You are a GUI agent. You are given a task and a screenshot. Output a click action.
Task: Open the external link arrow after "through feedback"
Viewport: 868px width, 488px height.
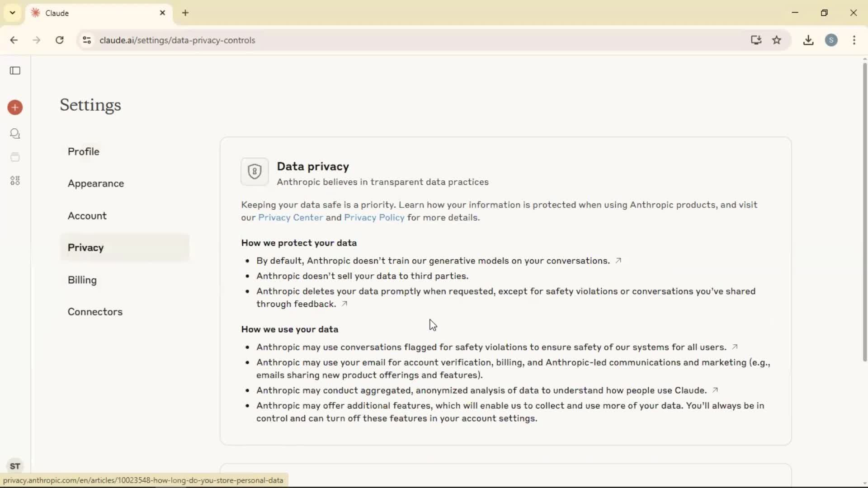coord(344,304)
